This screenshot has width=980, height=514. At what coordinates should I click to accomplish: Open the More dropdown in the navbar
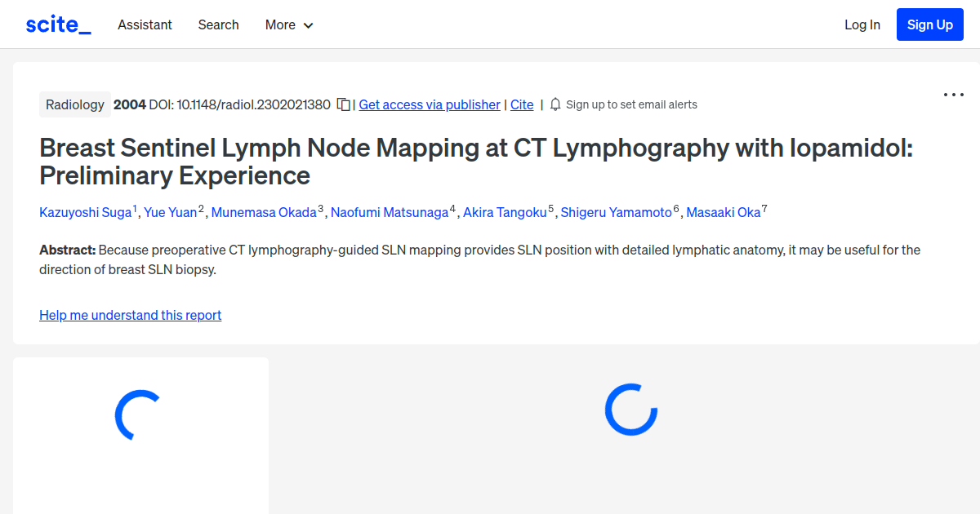click(288, 25)
